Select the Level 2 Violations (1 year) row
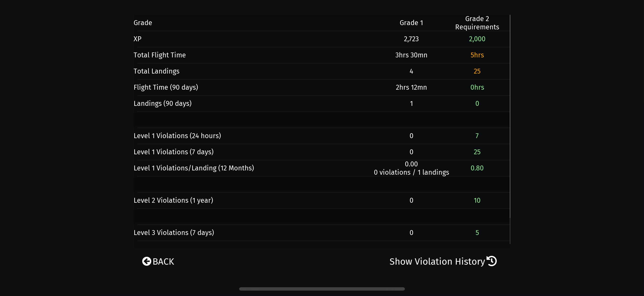Screen dimensions: 644x296 [322, 200]
